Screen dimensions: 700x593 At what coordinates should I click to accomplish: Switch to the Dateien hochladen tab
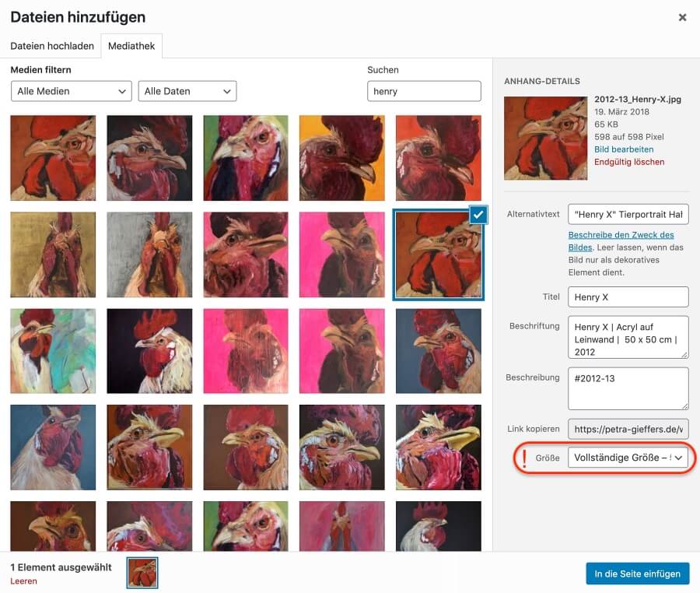[x=51, y=46]
